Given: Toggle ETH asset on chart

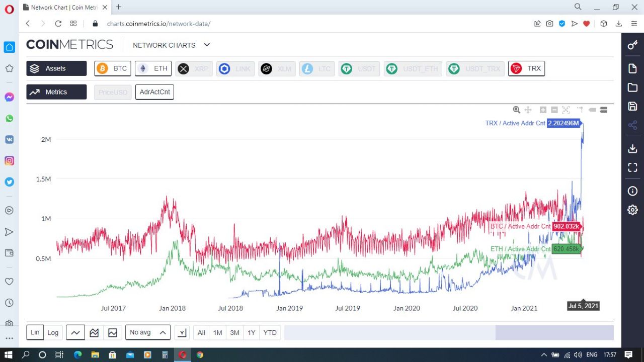Looking at the screenshot, I should click(153, 68).
